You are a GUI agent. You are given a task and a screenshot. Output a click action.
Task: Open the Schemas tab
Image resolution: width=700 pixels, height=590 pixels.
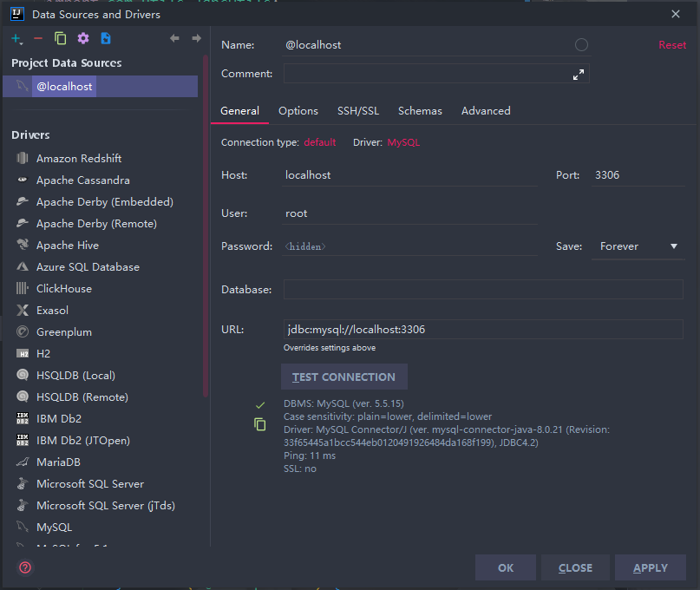point(420,111)
